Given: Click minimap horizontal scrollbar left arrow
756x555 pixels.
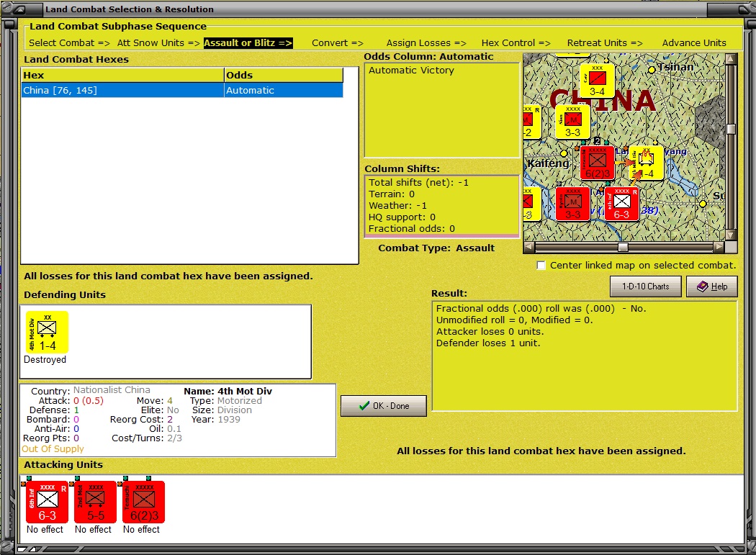Looking at the screenshot, I should tap(529, 247).
